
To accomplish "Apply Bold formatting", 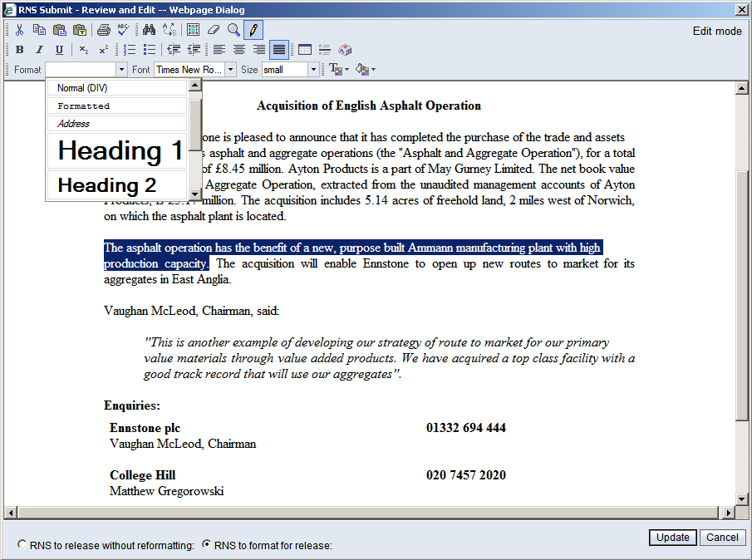I will pos(19,49).
